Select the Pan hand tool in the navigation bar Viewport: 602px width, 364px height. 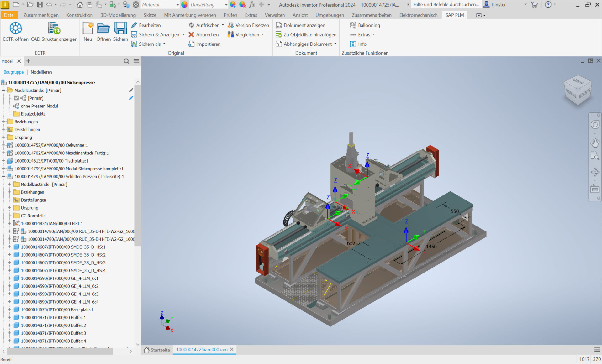click(x=595, y=143)
